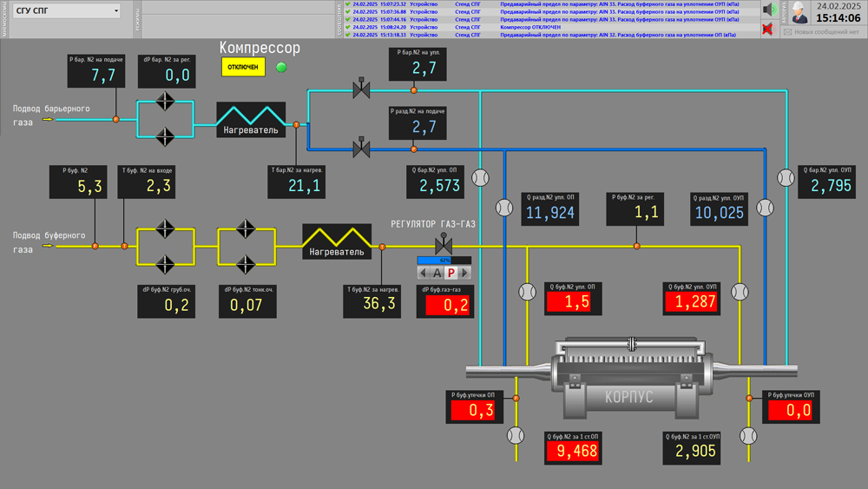The image size is (868, 489).
Task: Click upper fine buffer gas filter symbol
Action: pos(246,228)
